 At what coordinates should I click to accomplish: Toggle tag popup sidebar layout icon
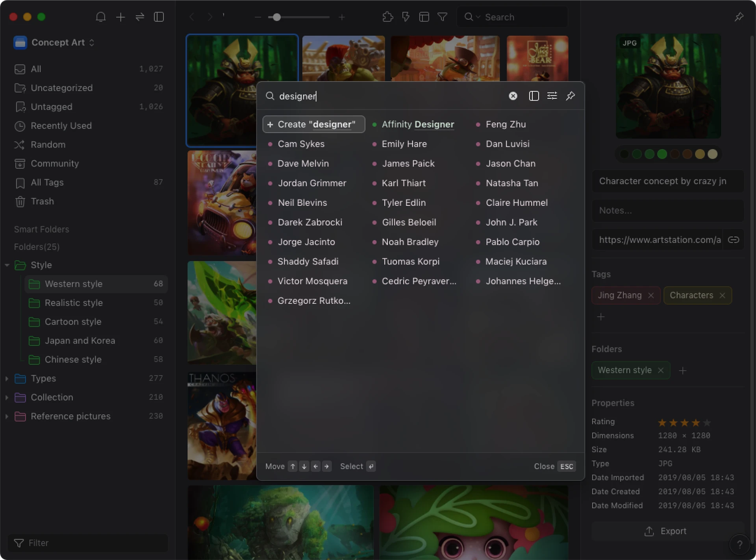click(534, 96)
